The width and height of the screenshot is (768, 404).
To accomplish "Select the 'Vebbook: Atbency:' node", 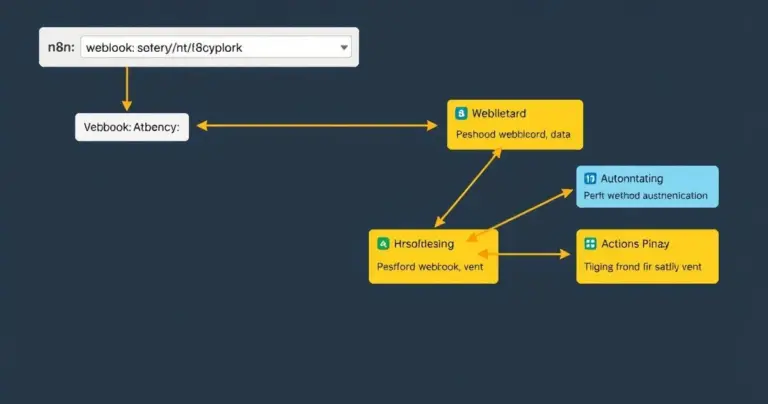I will click(x=132, y=127).
